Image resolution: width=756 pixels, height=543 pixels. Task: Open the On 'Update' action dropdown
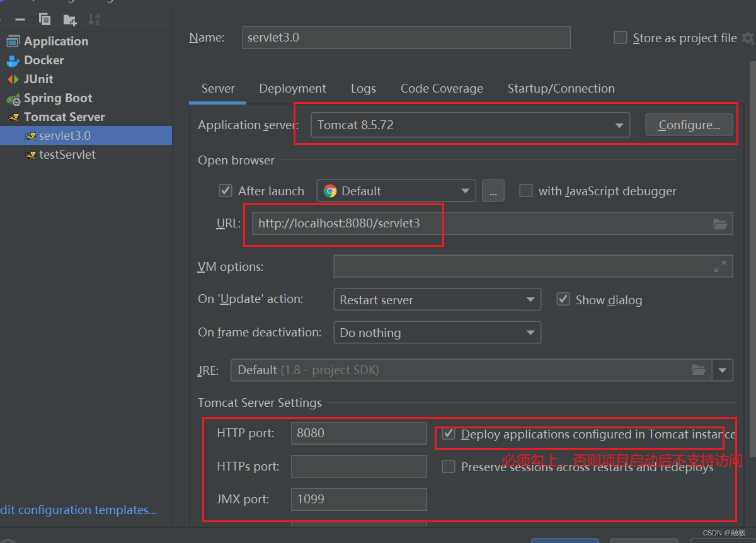tap(437, 300)
